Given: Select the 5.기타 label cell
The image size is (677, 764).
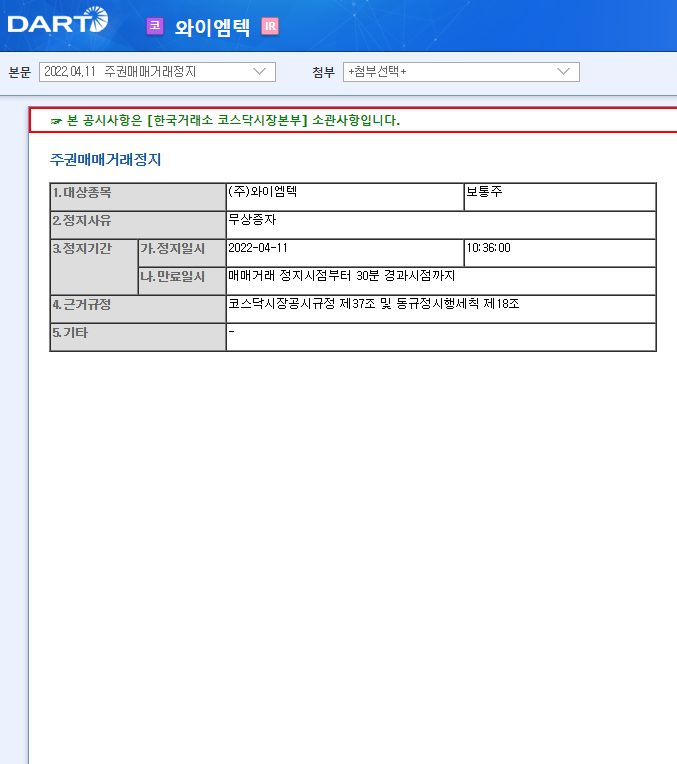Looking at the screenshot, I should 138,337.
